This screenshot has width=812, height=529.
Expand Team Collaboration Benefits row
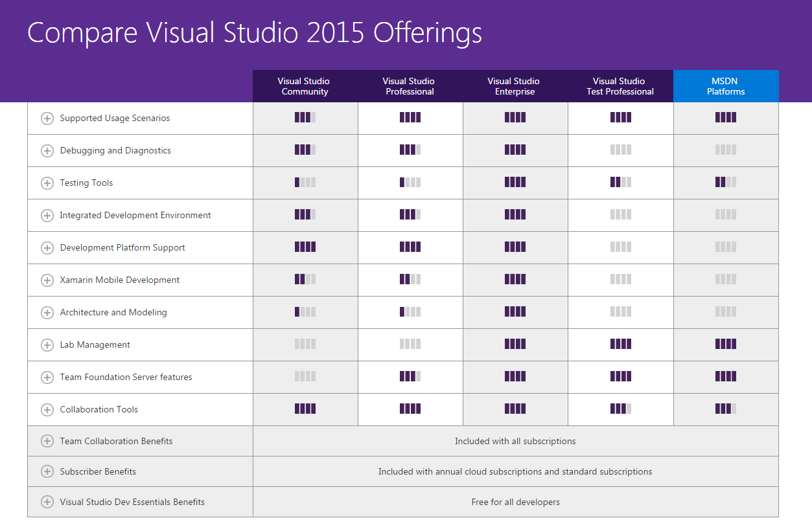pyautogui.click(x=47, y=441)
